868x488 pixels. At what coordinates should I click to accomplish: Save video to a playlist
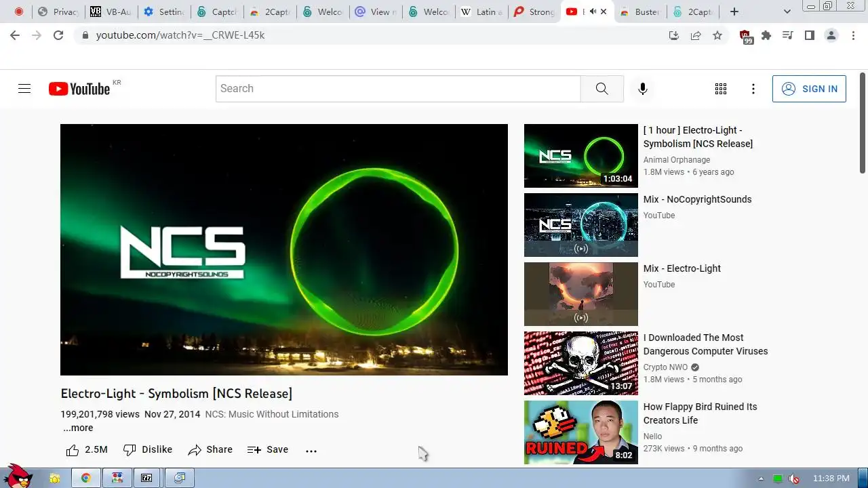click(268, 450)
